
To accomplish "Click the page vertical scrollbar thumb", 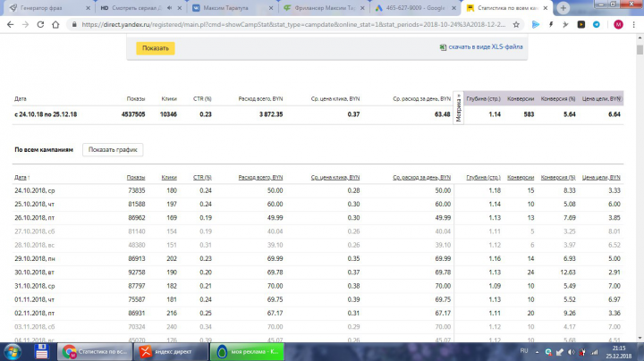I will (640, 50).
